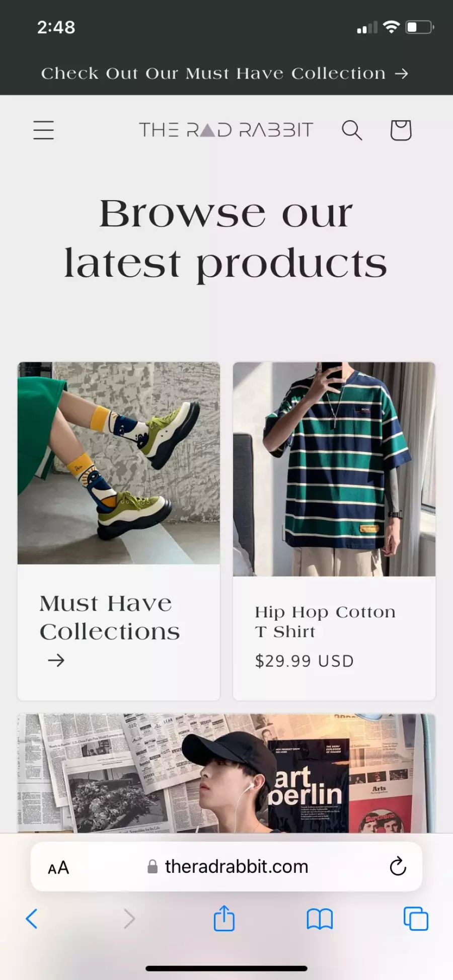Select the Hip Hop Cotton T Shirt title
Screen dimensions: 453x980
click(325, 622)
